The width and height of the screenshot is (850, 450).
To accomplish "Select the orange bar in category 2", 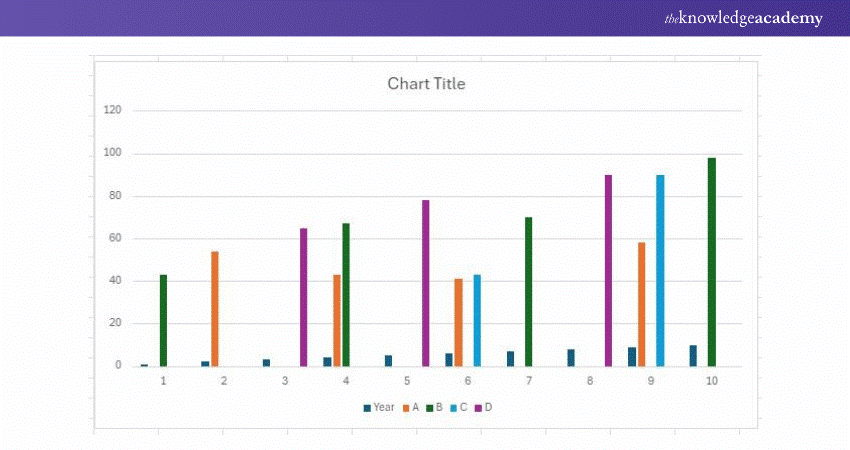I will coord(214,308).
